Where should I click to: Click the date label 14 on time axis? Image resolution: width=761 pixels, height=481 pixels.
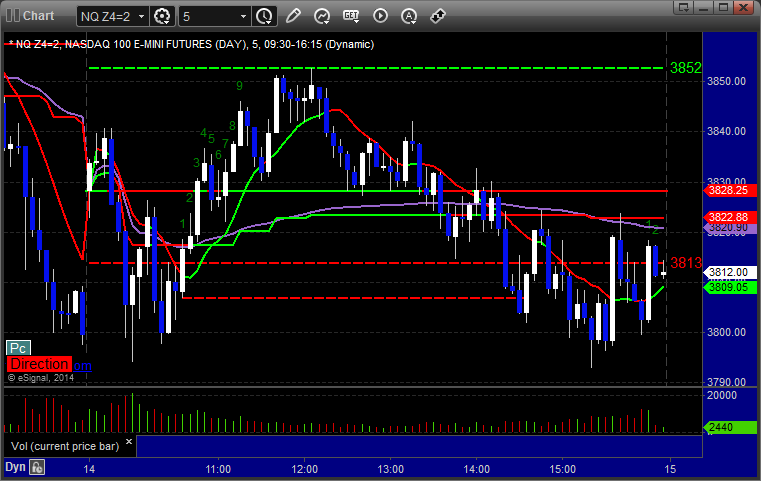(x=89, y=469)
